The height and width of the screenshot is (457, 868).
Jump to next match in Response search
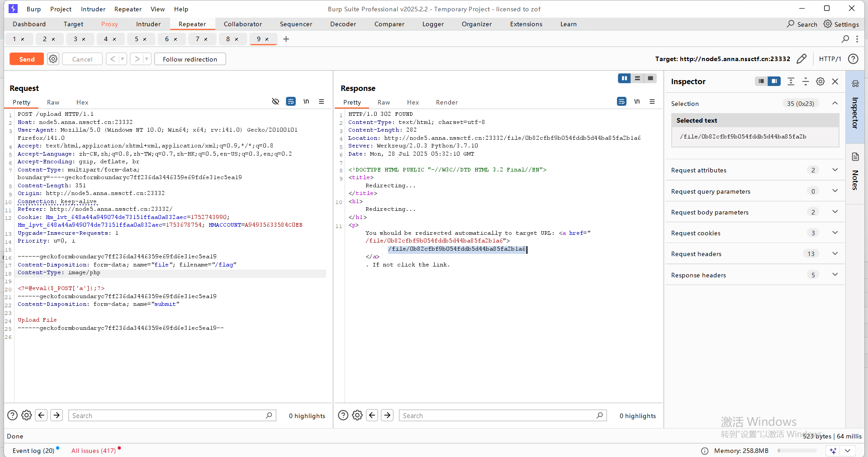click(387, 415)
